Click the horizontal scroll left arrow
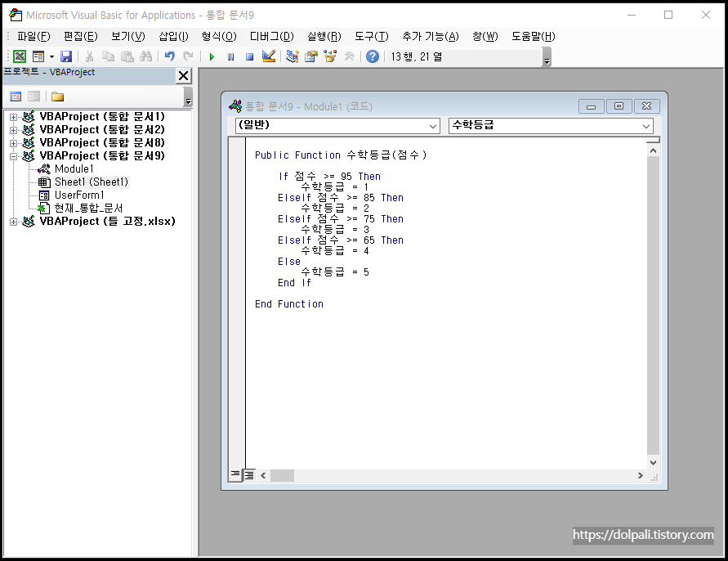Viewport: 728px width, 561px height. pos(263,475)
